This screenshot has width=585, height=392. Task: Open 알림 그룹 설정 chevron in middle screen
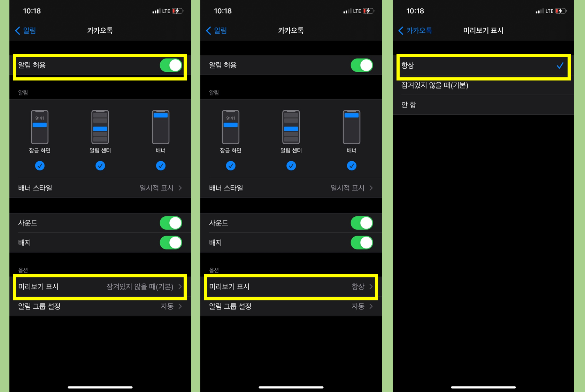(x=371, y=306)
